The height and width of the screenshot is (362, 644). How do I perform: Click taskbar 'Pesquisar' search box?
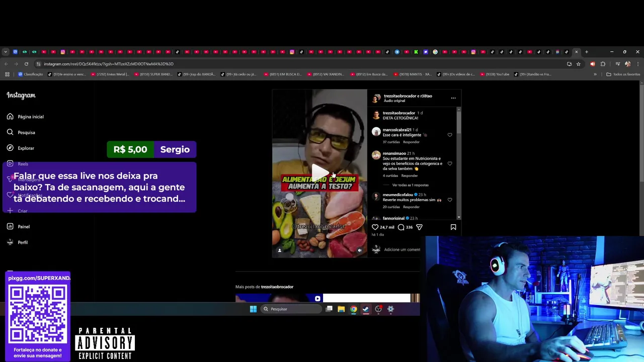pos(291,309)
